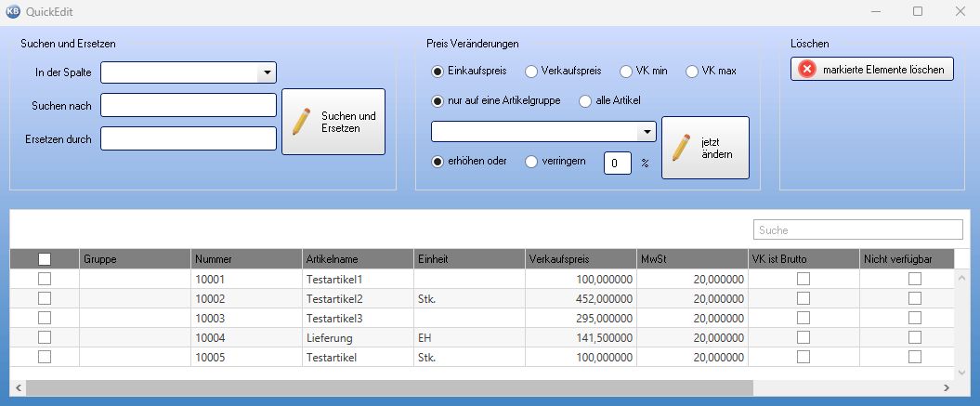Toggle VK ist Brutto for Testartikel1
This screenshot has height=406, width=980.
tap(804, 279)
